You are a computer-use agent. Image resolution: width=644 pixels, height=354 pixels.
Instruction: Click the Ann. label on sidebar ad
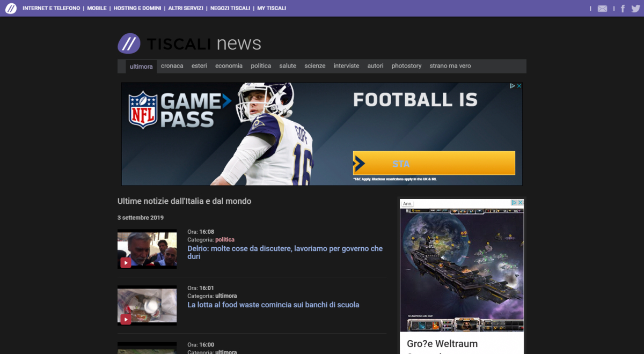click(407, 204)
